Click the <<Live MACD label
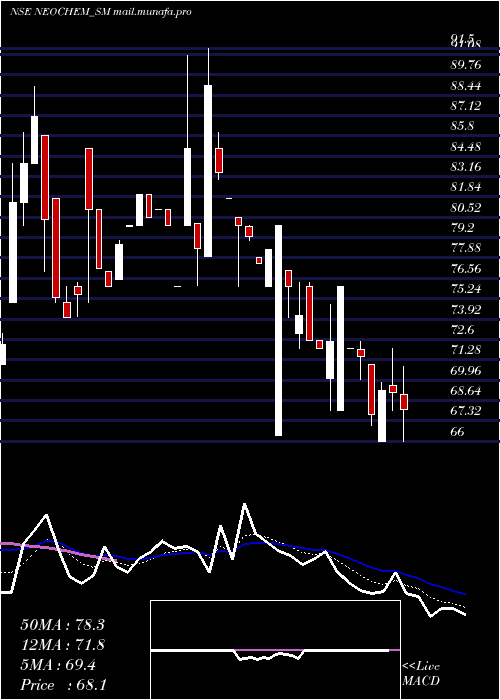This screenshot has height=700, width=500. pyautogui.click(x=421, y=674)
